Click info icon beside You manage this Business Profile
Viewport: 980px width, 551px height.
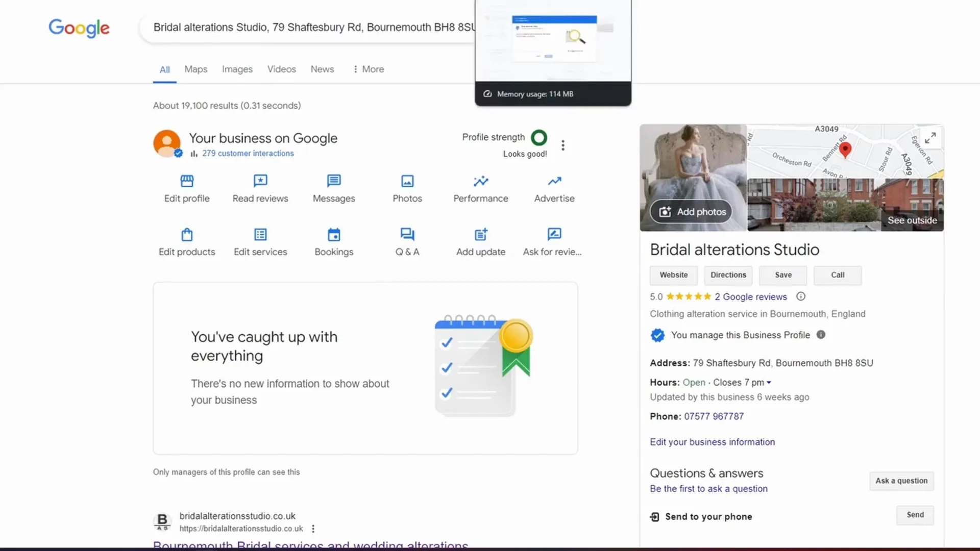pos(821,335)
